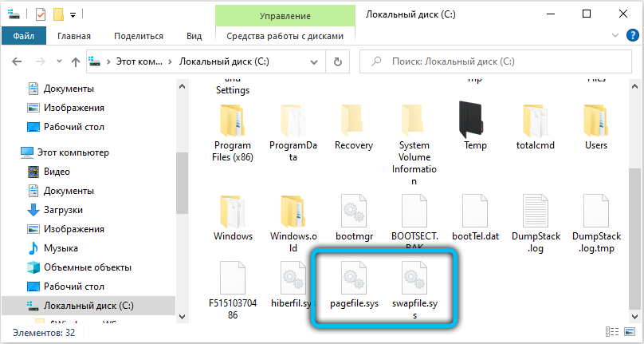Expand the address bar history dropdown
The height and width of the screenshot is (344, 644).
coord(314,62)
